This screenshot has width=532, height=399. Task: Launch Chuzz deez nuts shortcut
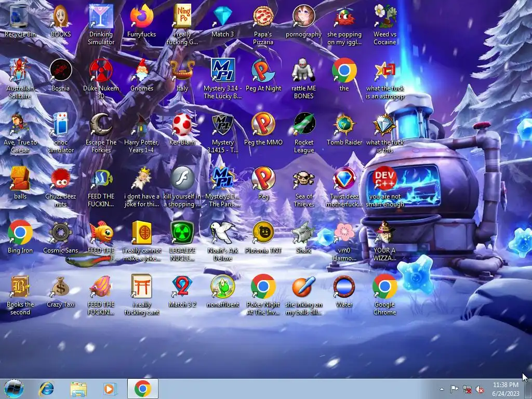coord(60,187)
